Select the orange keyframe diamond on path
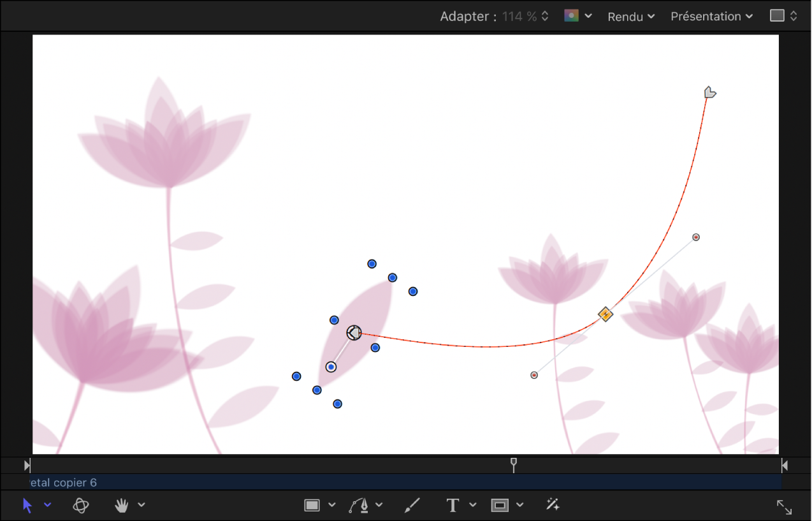 (605, 314)
